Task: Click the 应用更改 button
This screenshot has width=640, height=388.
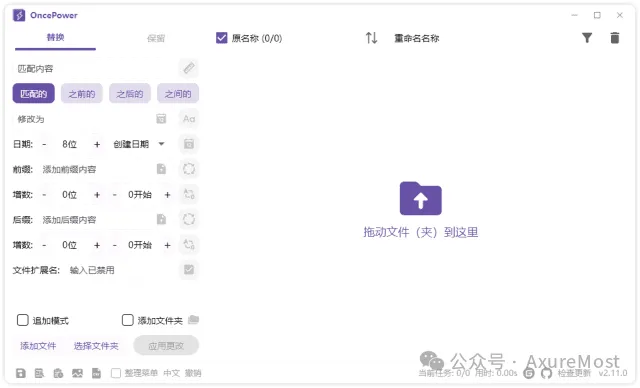Action: point(166,346)
